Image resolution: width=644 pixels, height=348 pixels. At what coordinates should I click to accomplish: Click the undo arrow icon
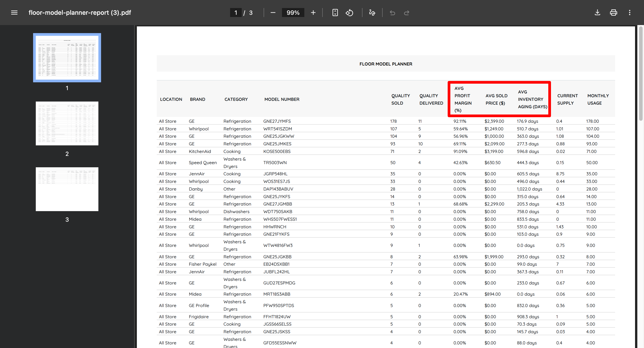392,13
